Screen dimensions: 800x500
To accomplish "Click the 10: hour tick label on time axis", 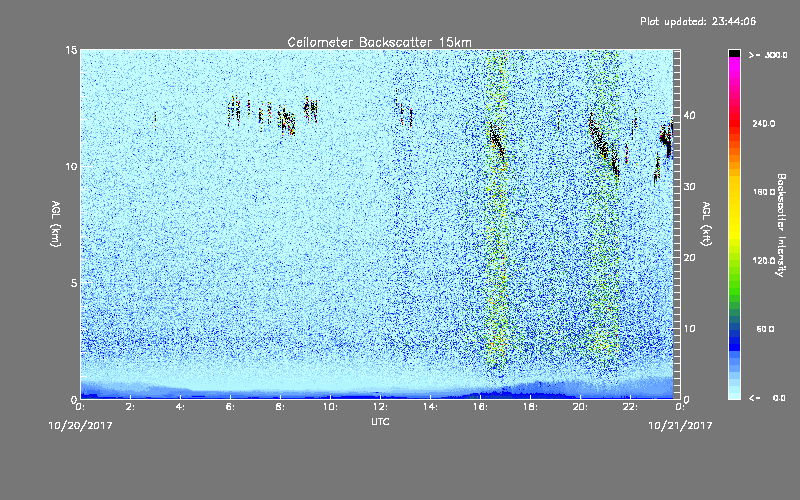I will point(330,407).
